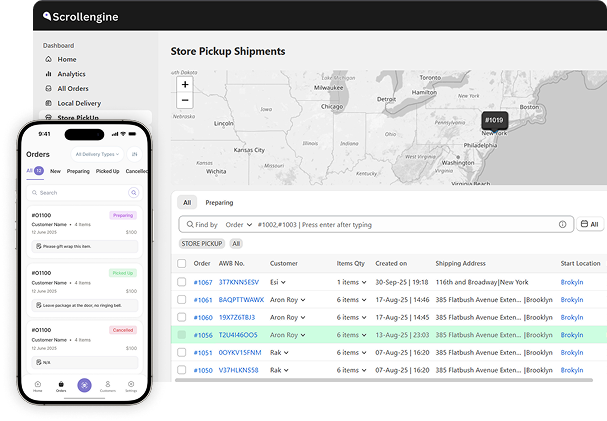Check the box for order #1060
The image size is (607, 421).
click(x=182, y=317)
